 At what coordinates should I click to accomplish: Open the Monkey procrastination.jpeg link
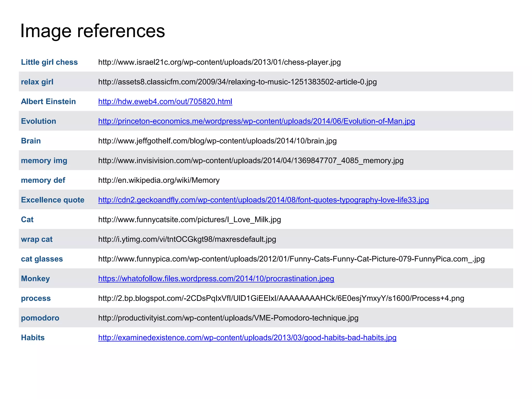point(216,279)
